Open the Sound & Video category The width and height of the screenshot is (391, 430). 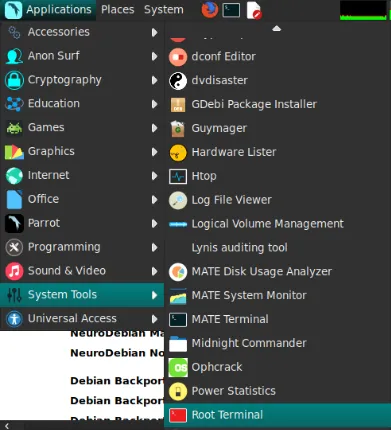click(x=82, y=271)
